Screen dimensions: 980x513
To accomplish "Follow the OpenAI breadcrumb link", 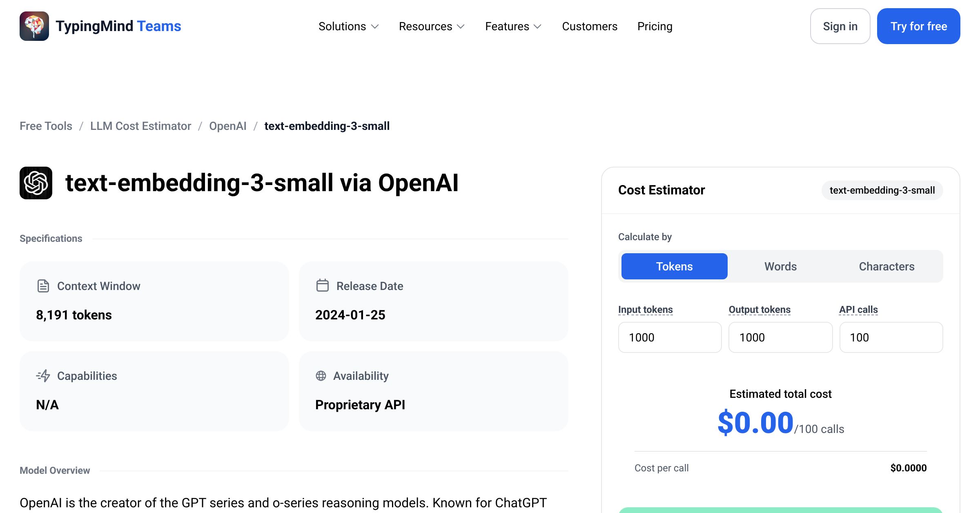I will (228, 126).
